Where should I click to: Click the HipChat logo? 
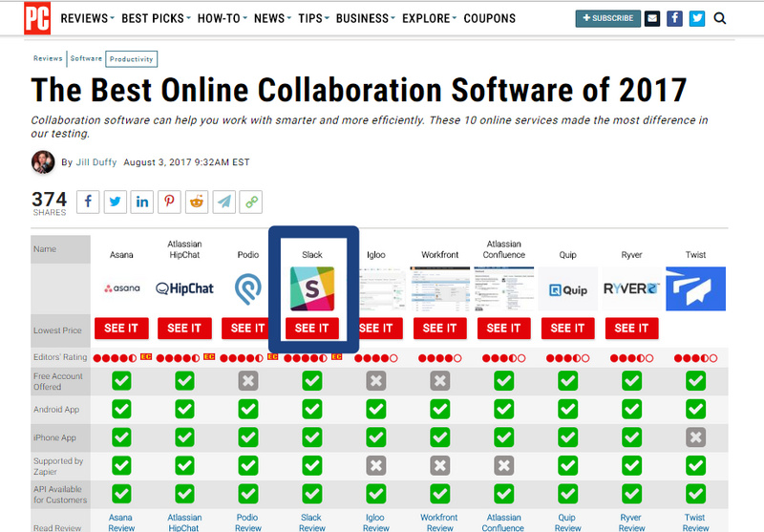tap(184, 288)
